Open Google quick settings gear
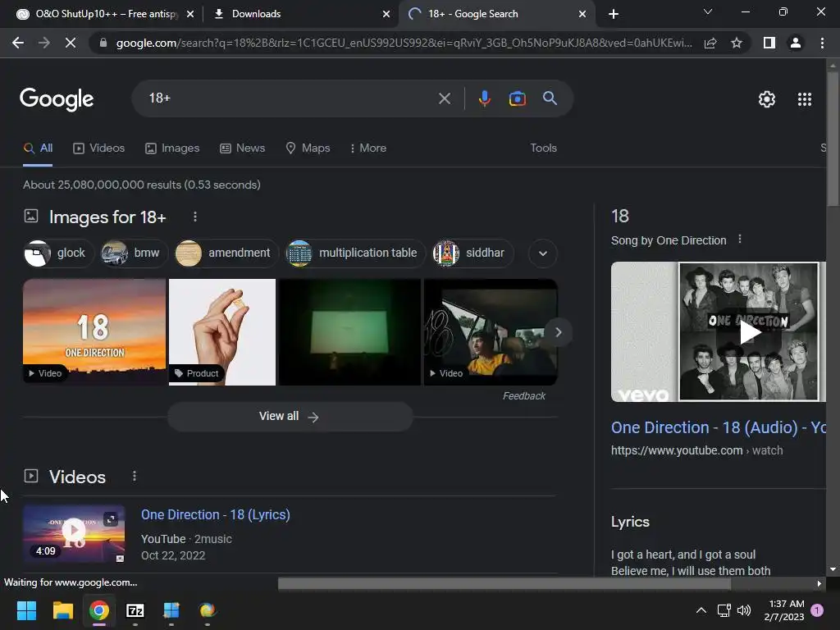 (x=767, y=99)
